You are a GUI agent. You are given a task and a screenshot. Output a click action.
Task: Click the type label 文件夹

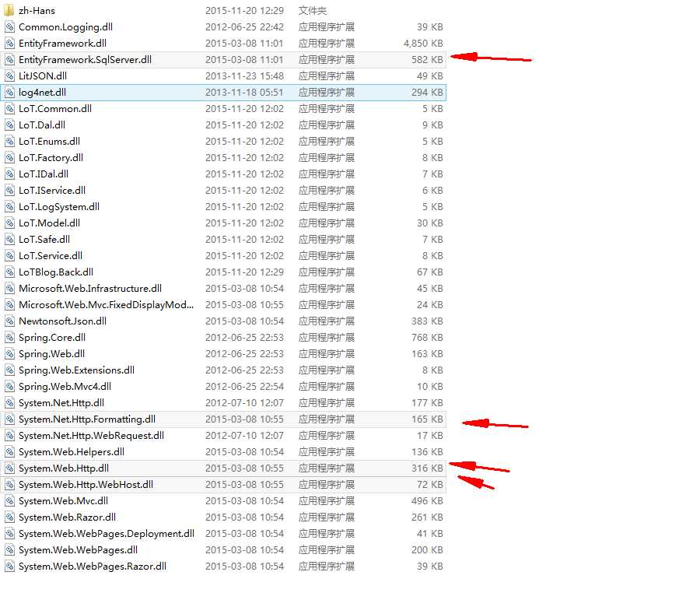click(313, 10)
